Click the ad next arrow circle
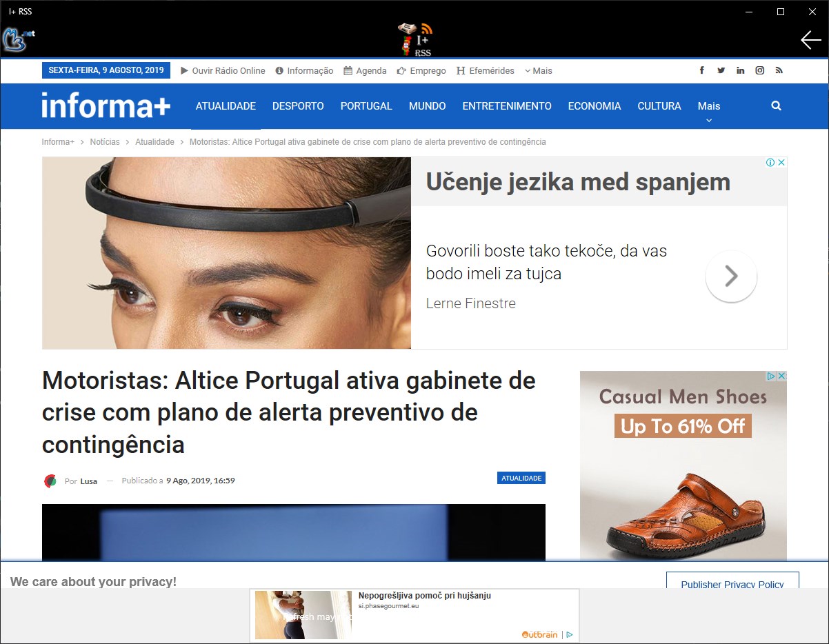Screen dimensions: 829x644 tap(731, 276)
